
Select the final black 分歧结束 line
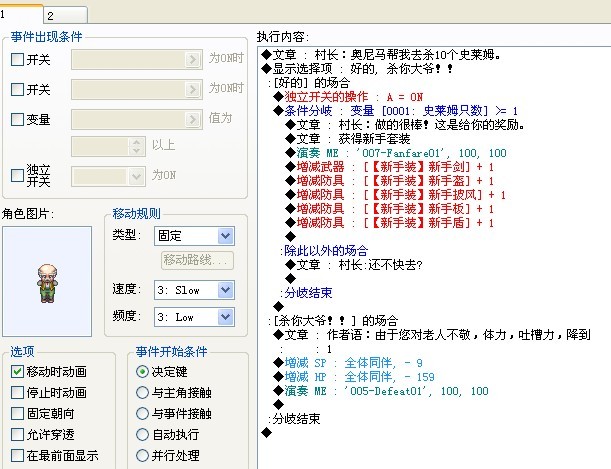[x=294, y=419]
